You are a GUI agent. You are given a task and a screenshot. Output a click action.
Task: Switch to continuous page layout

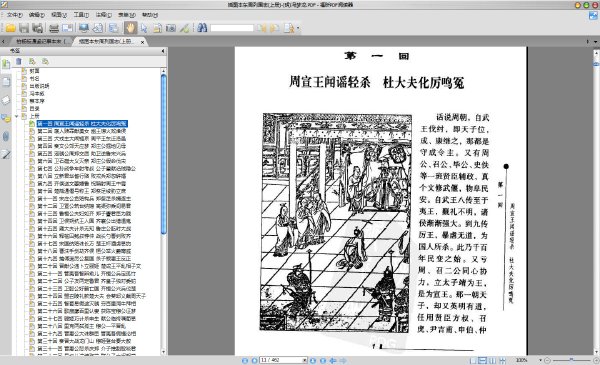(x=483, y=360)
